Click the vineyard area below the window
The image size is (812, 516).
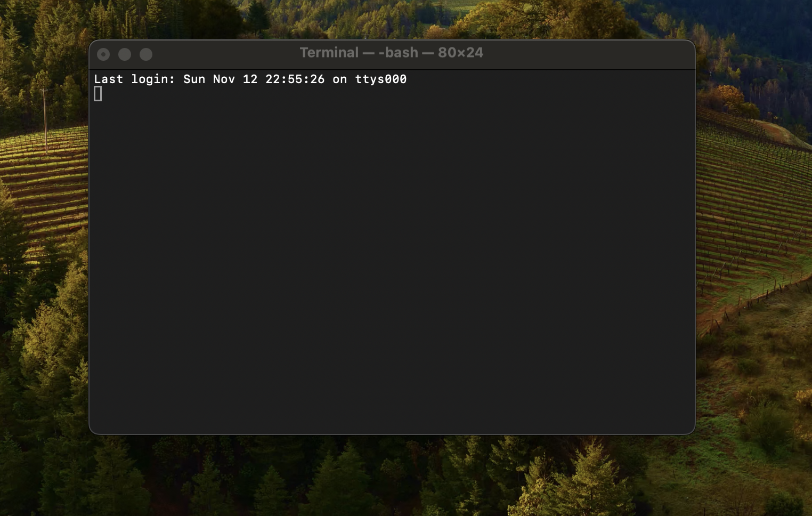(392, 480)
